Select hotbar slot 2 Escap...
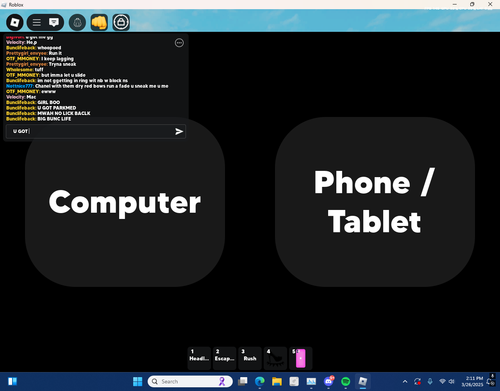 tap(225, 358)
